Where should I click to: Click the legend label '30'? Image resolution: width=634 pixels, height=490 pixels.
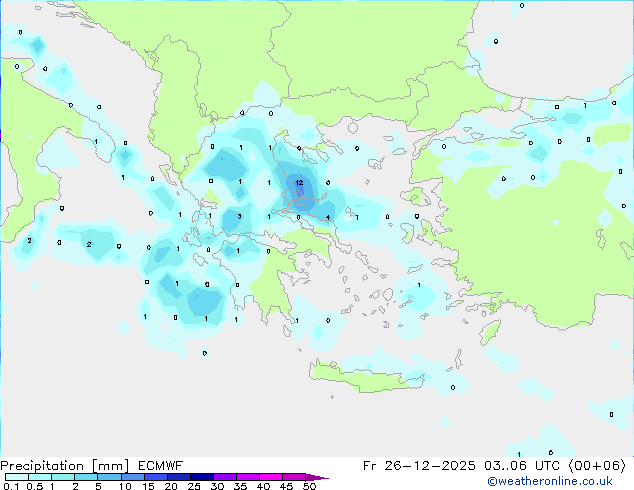(x=217, y=486)
